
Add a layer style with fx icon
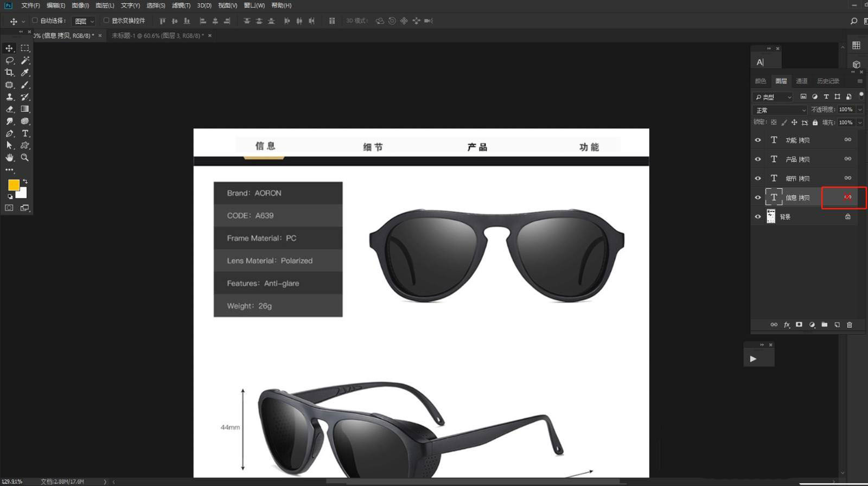(x=787, y=325)
